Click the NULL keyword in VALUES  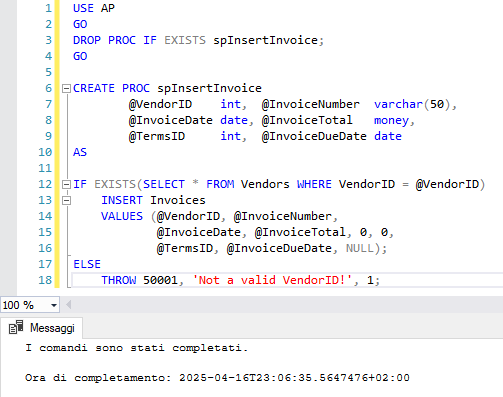coord(359,248)
